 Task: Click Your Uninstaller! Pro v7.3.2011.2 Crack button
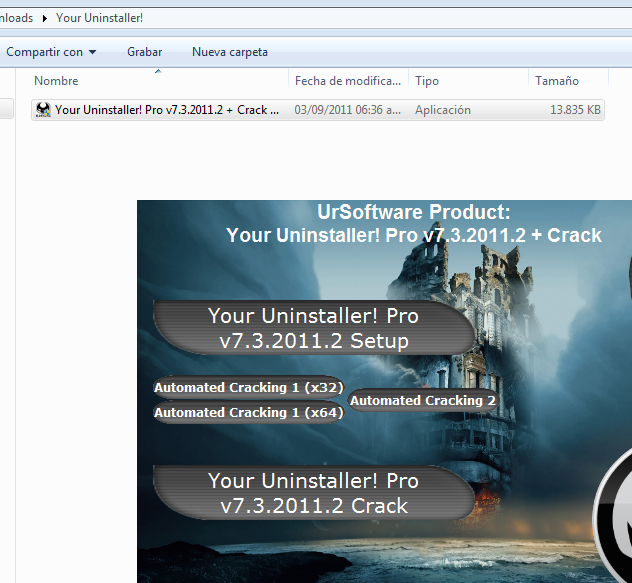click(x=314, y=493)
